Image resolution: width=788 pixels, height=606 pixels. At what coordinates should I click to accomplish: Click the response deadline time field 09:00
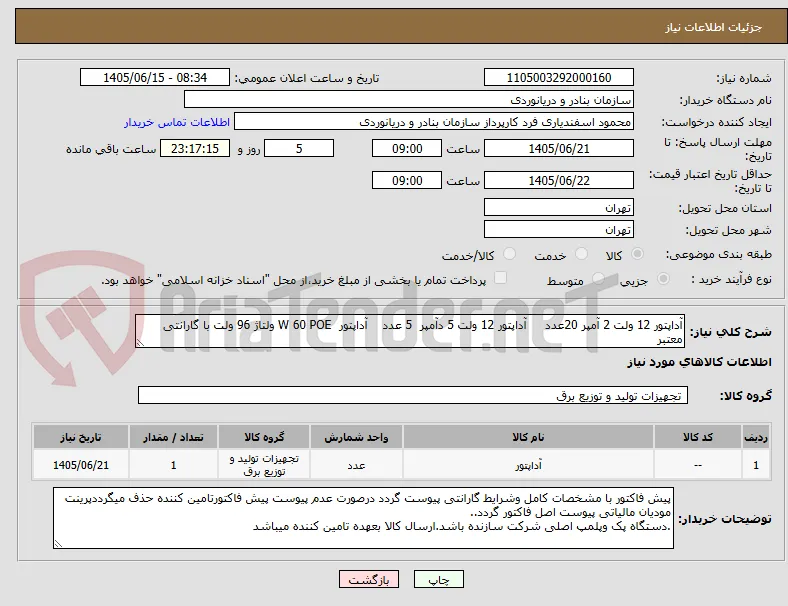pyautogui.click(x=407, y=148)
